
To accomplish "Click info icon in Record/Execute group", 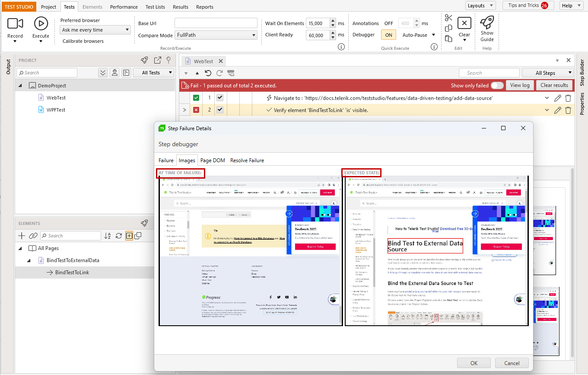I will click(341, 47).
